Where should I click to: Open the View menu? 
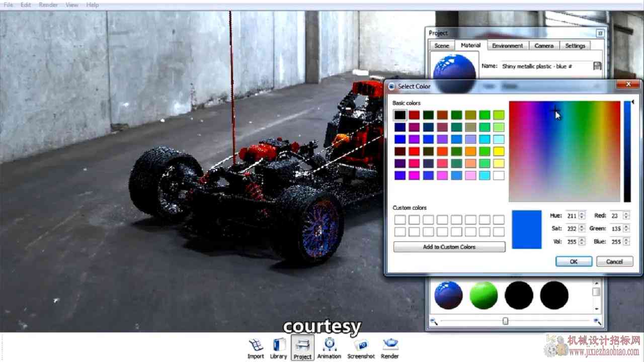pyautogui.click(x=72, y=5)
